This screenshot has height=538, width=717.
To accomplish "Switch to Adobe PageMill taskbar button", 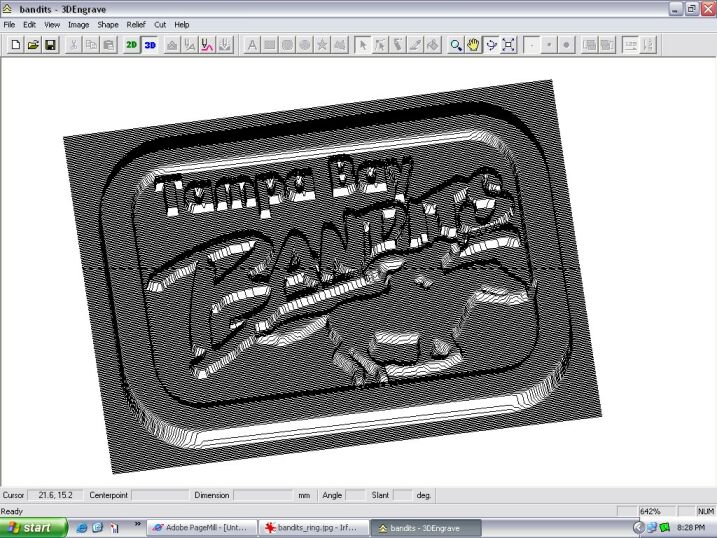I will click(200, 527).
